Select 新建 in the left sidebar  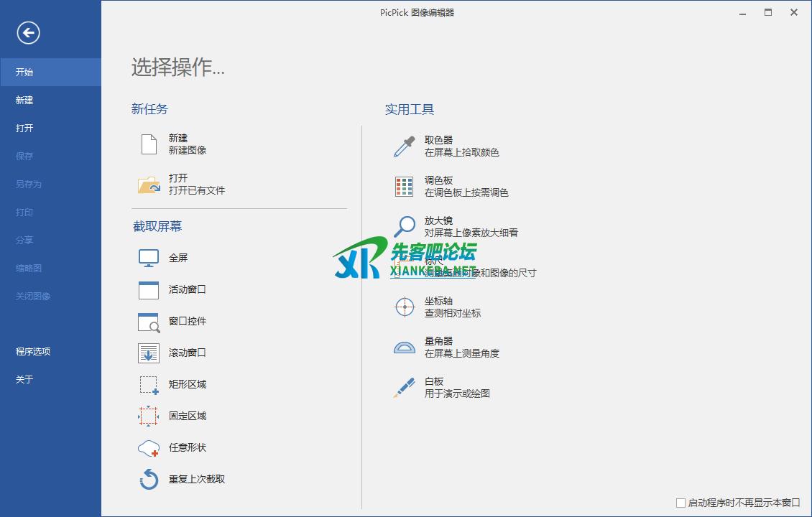tap(24, 101)
